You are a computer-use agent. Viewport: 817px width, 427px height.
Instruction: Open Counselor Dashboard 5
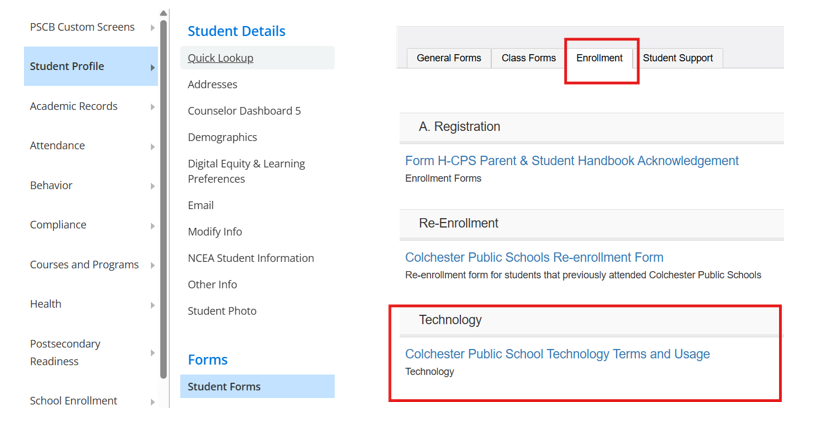point(244,111)
